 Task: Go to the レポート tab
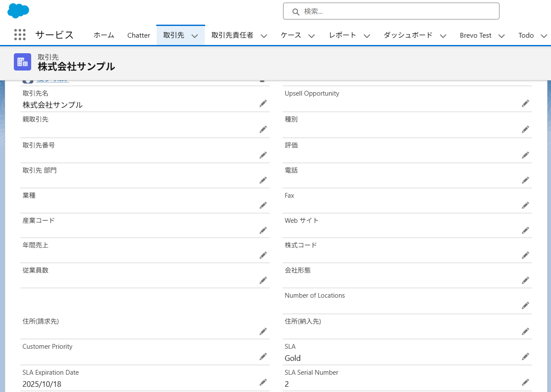tap(342, 35)
